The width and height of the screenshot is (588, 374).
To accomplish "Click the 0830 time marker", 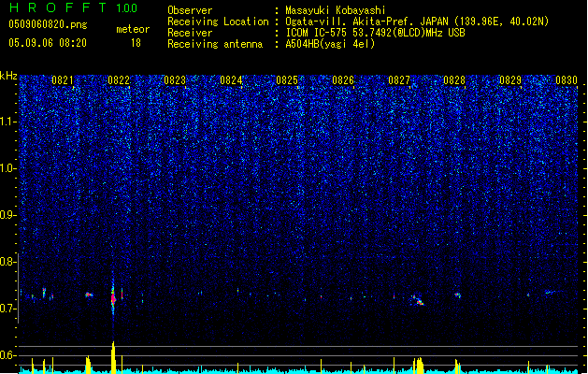I will 566,80.
